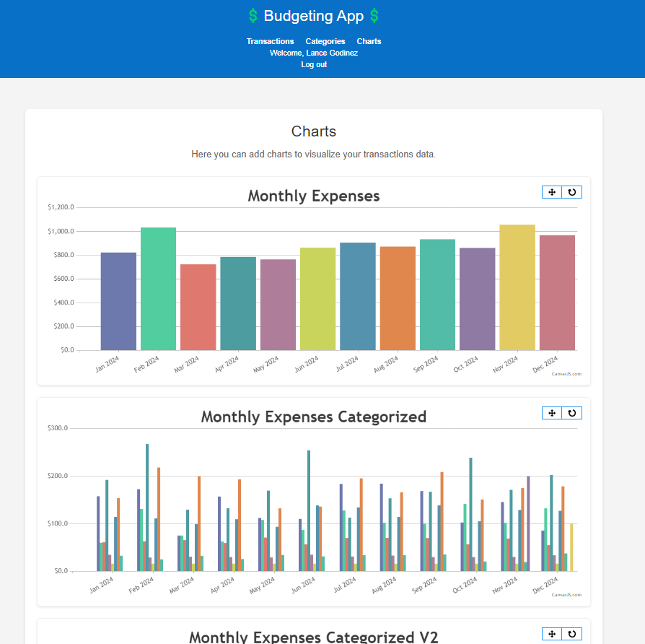Go to the Charts nav link
The height and width of the screenshot is (644, 645).
(369, 41)
